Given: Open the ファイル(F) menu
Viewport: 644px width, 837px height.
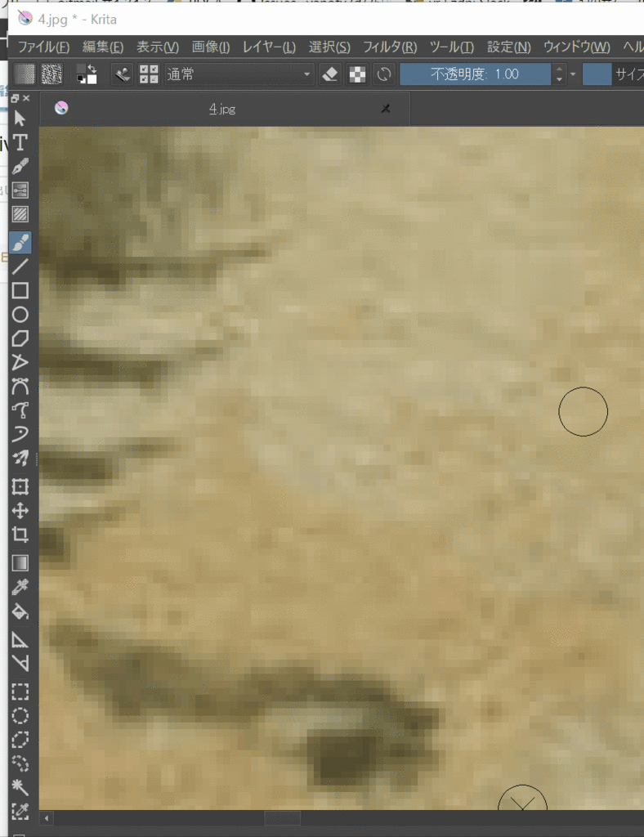Looking at the screenshot, I should pos(44,47).
